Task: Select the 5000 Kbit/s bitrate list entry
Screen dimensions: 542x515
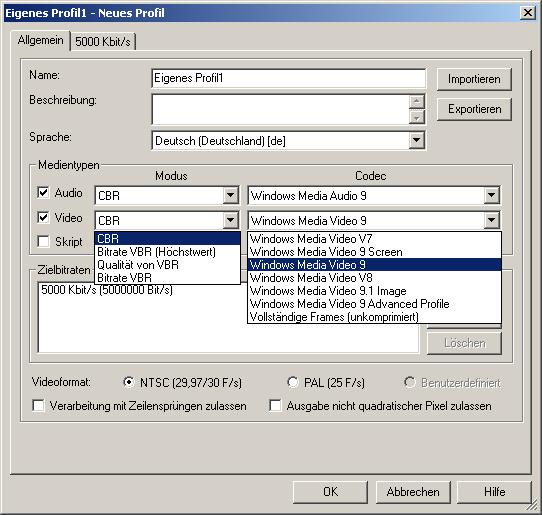Action: [x=107, y=290]
